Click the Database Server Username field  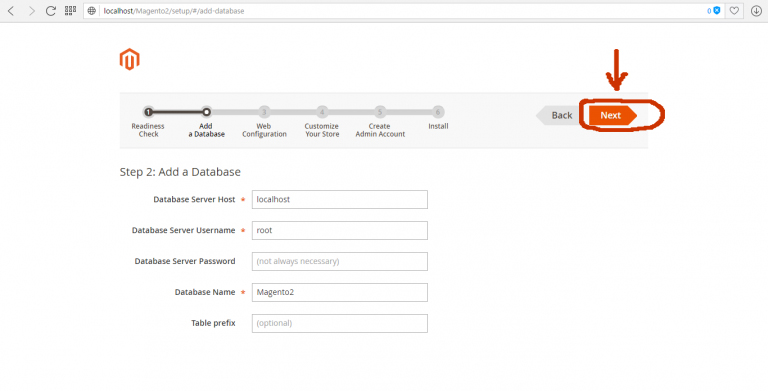340,230
